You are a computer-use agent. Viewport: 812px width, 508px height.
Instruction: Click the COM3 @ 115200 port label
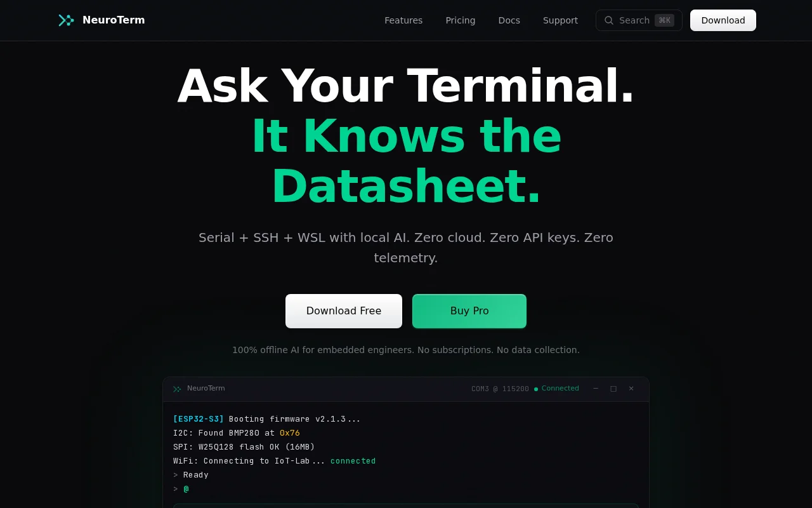[500, 389]
